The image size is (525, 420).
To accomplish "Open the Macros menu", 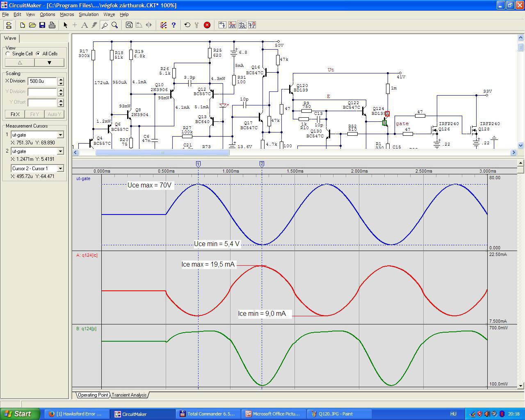I will coord(67,14).
